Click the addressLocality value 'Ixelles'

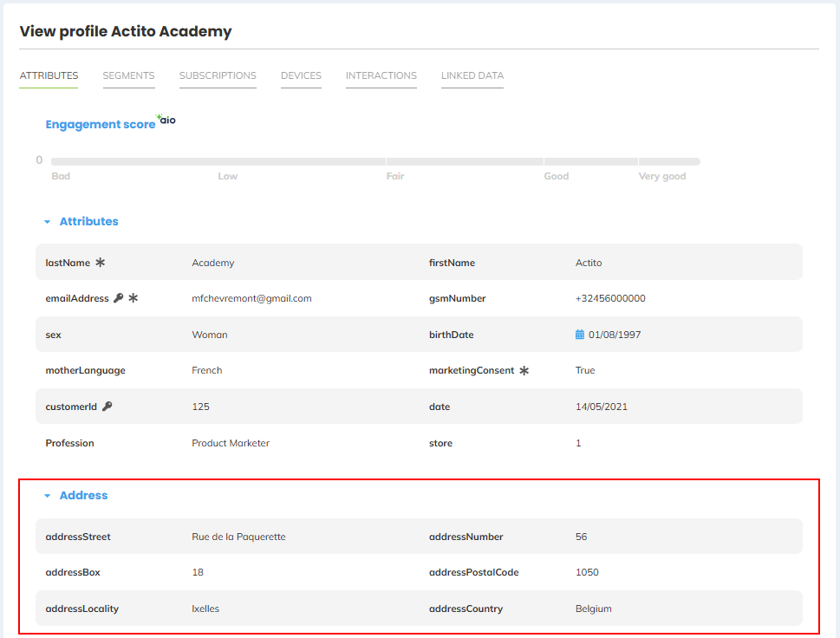point(205,609)
